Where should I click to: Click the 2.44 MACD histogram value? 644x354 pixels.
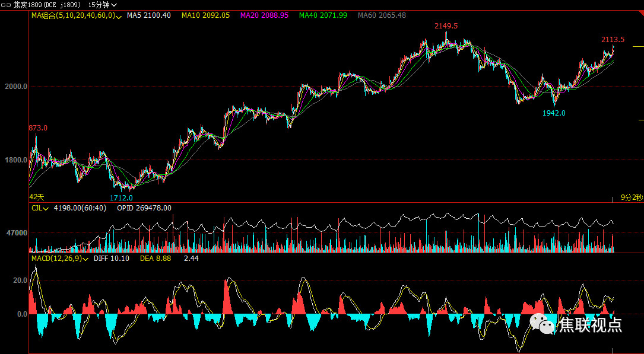point(191,259)
